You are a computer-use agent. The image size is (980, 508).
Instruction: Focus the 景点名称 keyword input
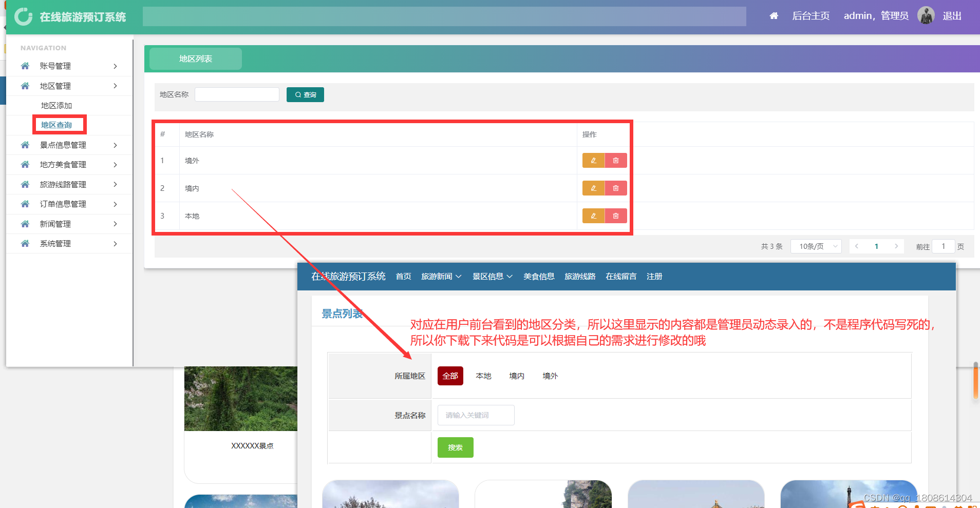476,415
